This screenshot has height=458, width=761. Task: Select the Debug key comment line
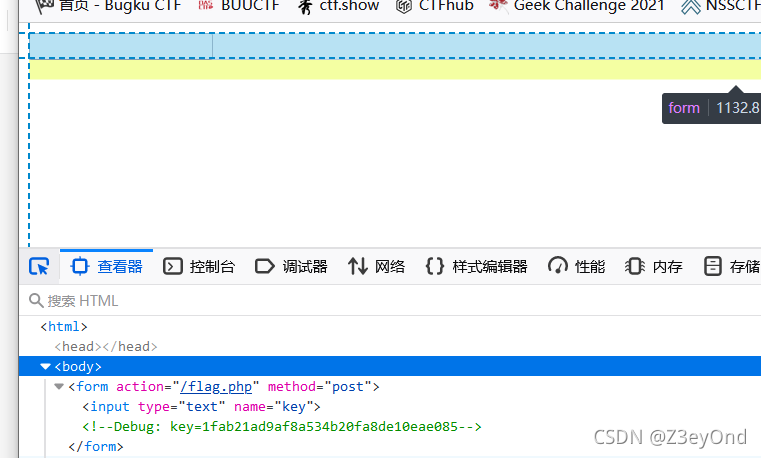(282, 426)
